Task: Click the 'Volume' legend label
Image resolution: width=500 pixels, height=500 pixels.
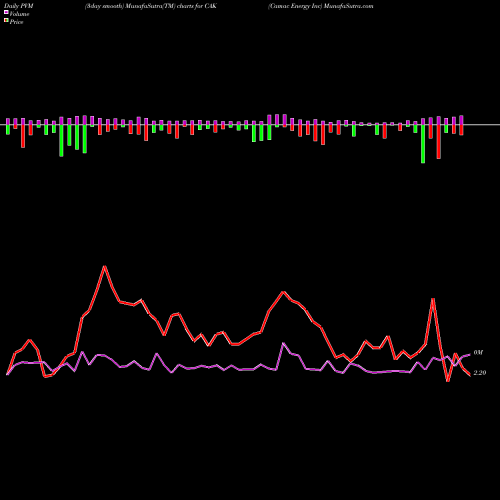Action: [19, 14]
